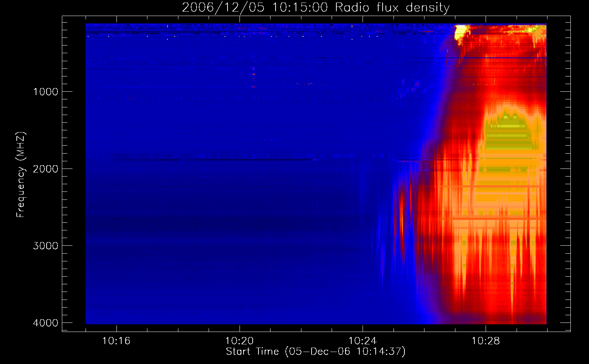Select the Start Time axis label text
Image resolution: width=589 pixels, height=364 pixels.
pos(316,352)
